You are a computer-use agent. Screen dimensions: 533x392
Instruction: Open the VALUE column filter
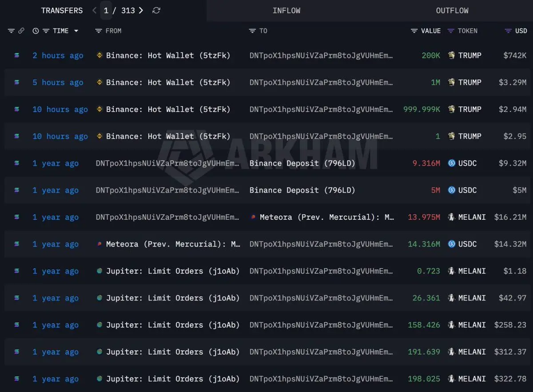(x=414, y=31)
